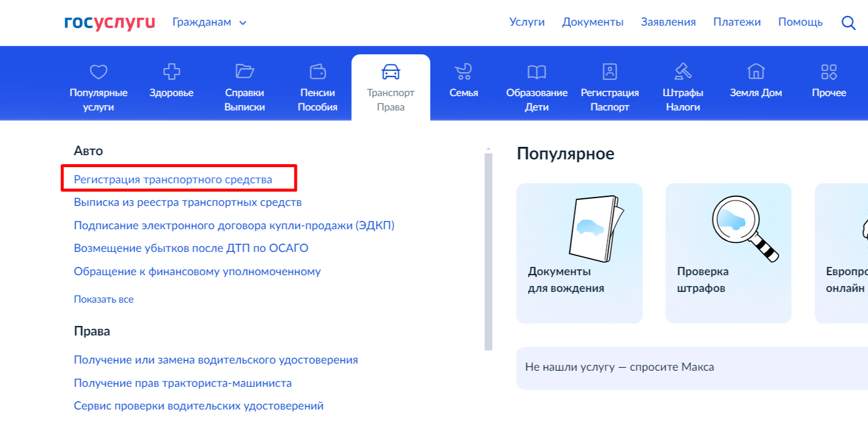The image size is (868, 434).
Task: Open the Заявления menu item
Action: [668, 22]
